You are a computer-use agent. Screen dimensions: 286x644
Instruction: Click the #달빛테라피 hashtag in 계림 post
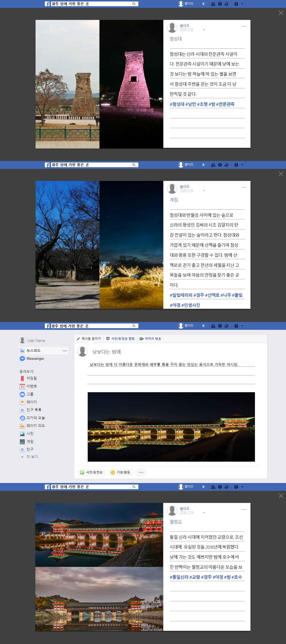(x=181, y=295)
